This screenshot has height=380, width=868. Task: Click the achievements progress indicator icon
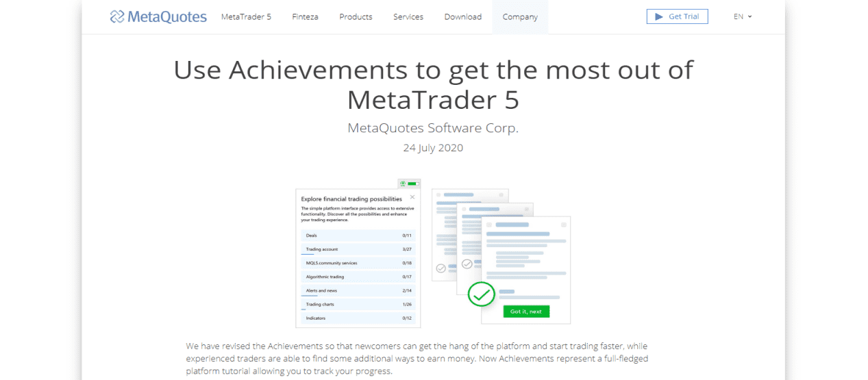point(409,183)
